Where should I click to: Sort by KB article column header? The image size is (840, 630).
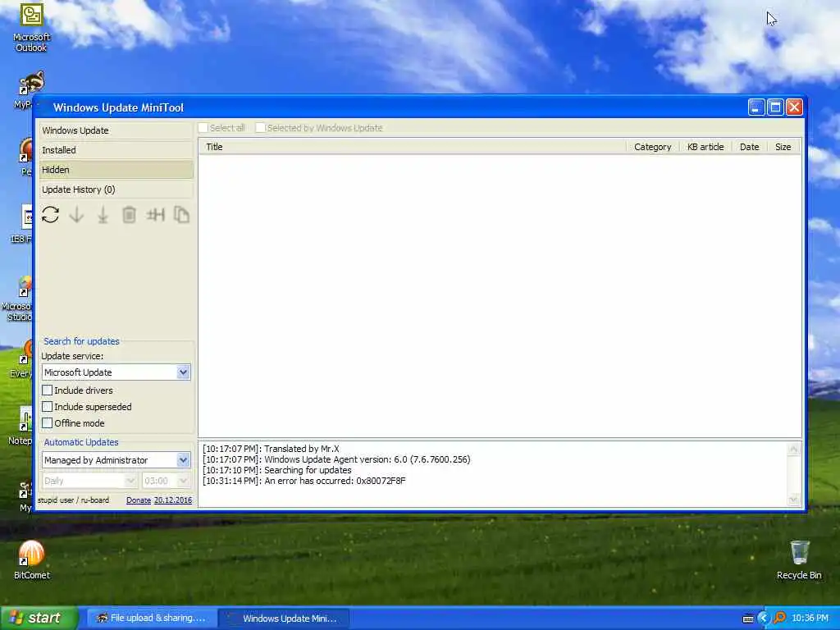[x=705, y=147]
